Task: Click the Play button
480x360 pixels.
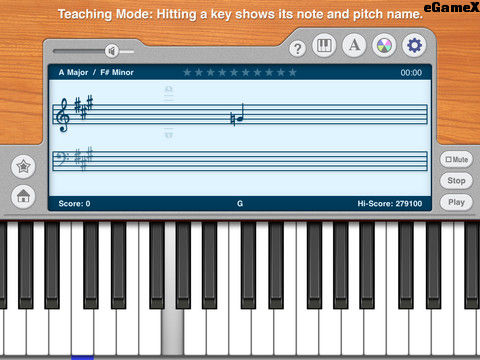Action: pos(456,202)
